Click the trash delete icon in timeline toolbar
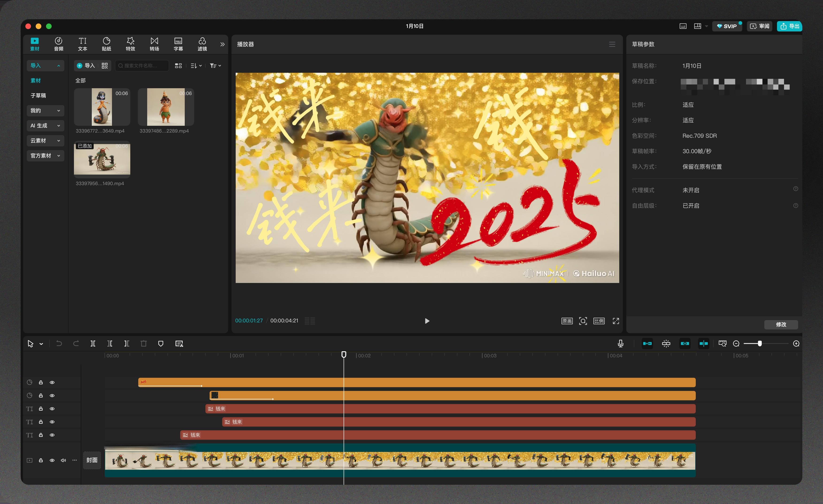823x504 pixels. click(x=144, y=344)
